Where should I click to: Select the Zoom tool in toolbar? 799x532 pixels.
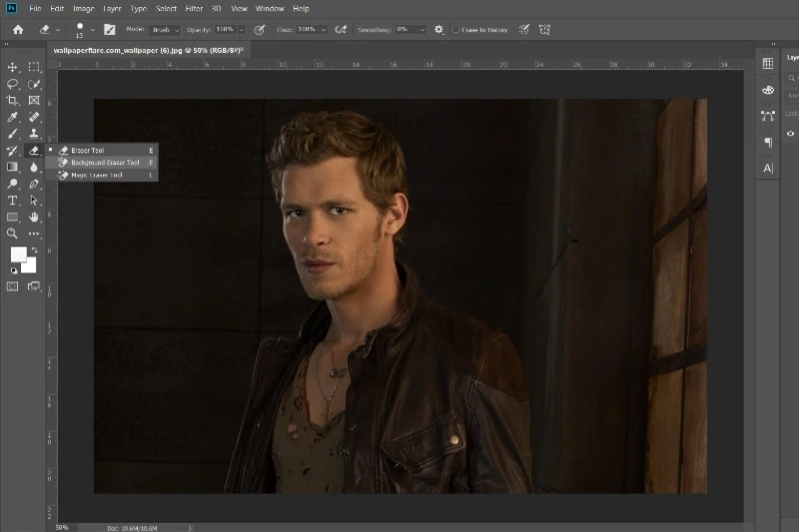click(x=13, y=234)
